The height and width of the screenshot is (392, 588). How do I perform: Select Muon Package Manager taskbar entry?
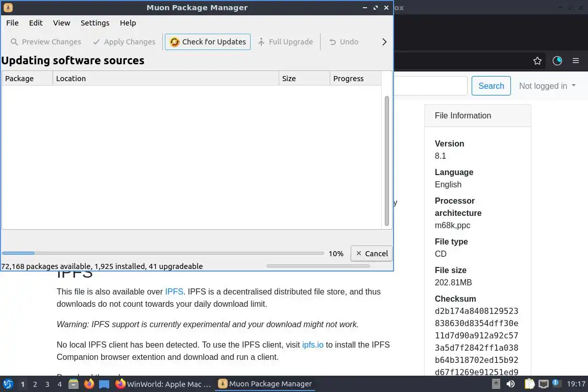[x=265, y=384]
